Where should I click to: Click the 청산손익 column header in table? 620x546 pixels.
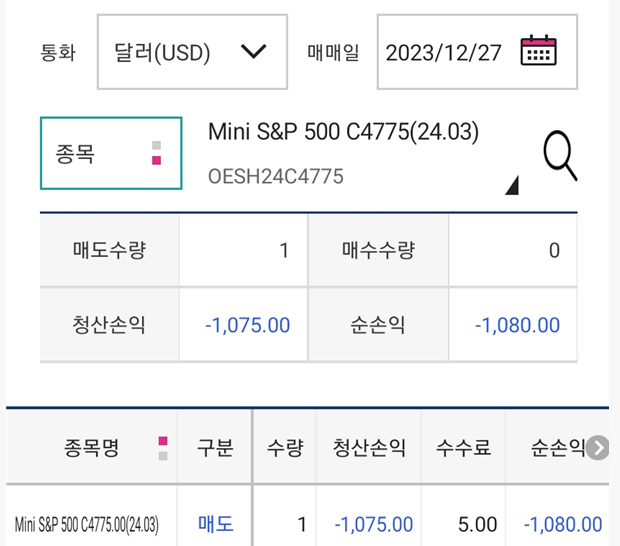coord(369,448)
